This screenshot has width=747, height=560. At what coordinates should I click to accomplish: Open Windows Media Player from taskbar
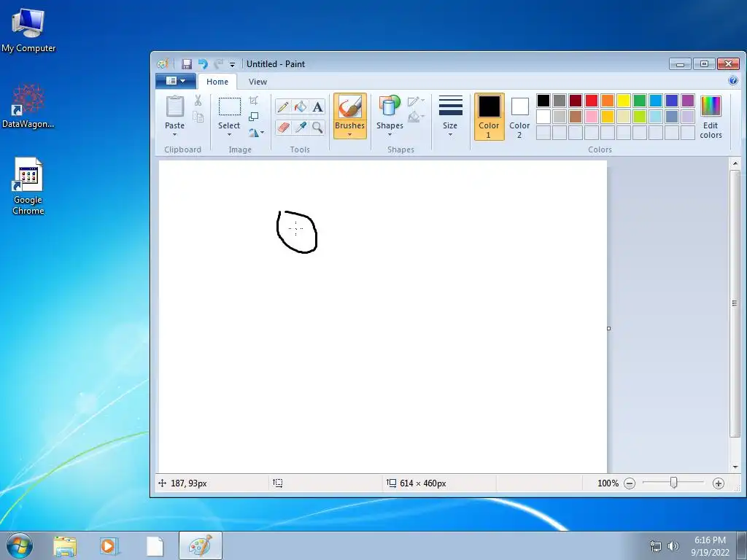pos(108,545)
